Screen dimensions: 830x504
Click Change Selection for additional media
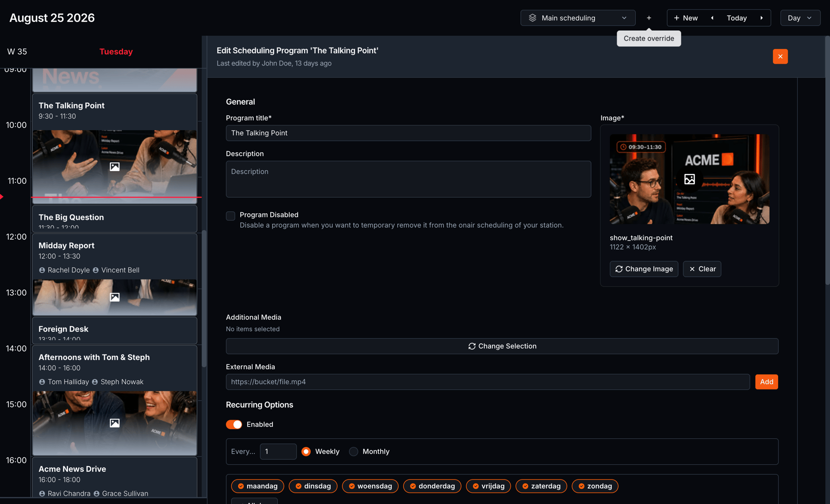click(x=502, y=346)
